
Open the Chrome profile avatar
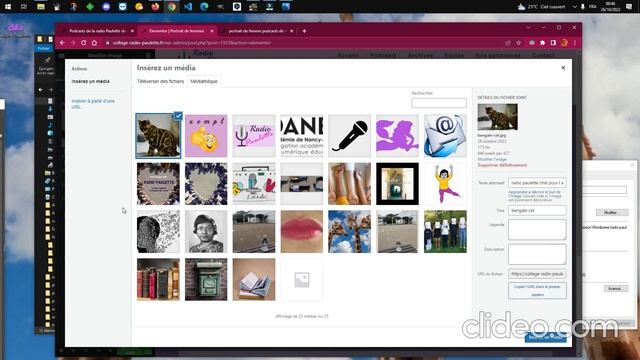click(564, 42)
